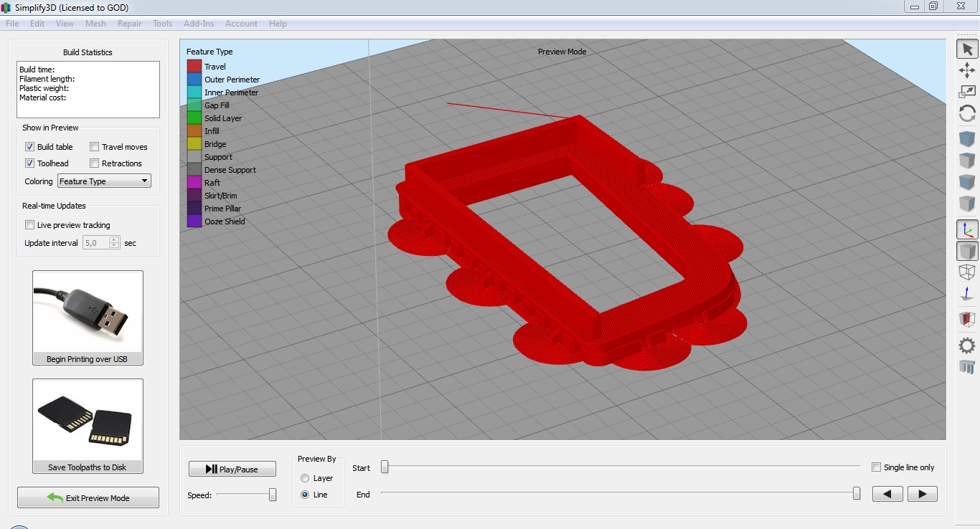Image resolution: width=980 pixels, height=529 pixels.
Task: Open the Coloring dropdown
Action: tap(104, 181)
